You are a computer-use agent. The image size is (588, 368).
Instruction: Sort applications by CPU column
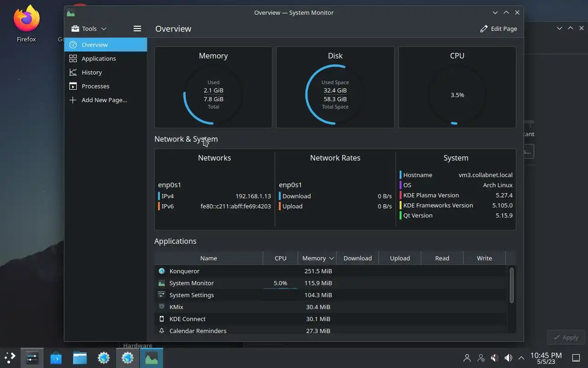pos(280,258)
